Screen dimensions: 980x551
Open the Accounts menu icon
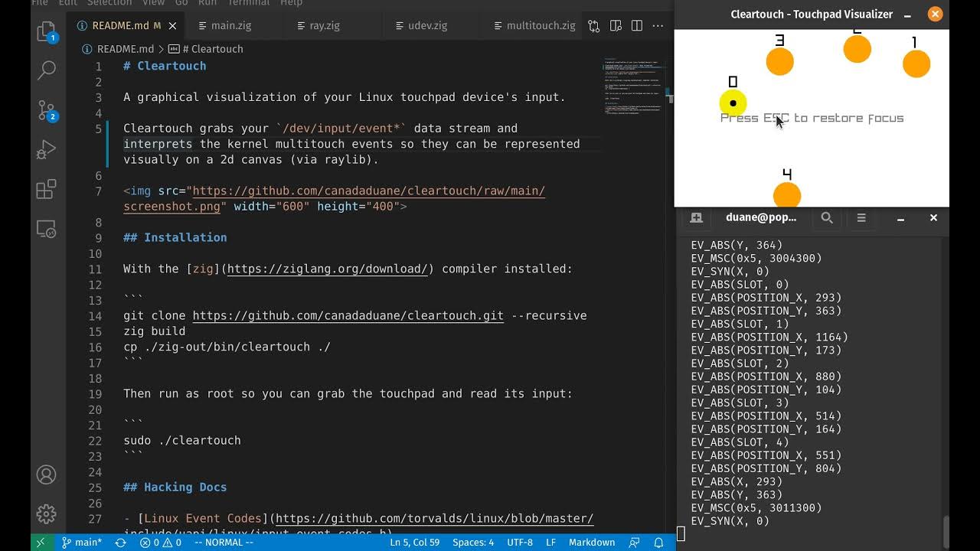pos(46,475)
